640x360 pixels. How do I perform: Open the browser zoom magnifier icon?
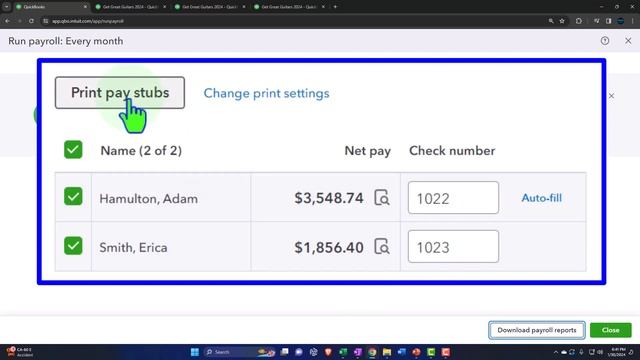pos(551,21)
